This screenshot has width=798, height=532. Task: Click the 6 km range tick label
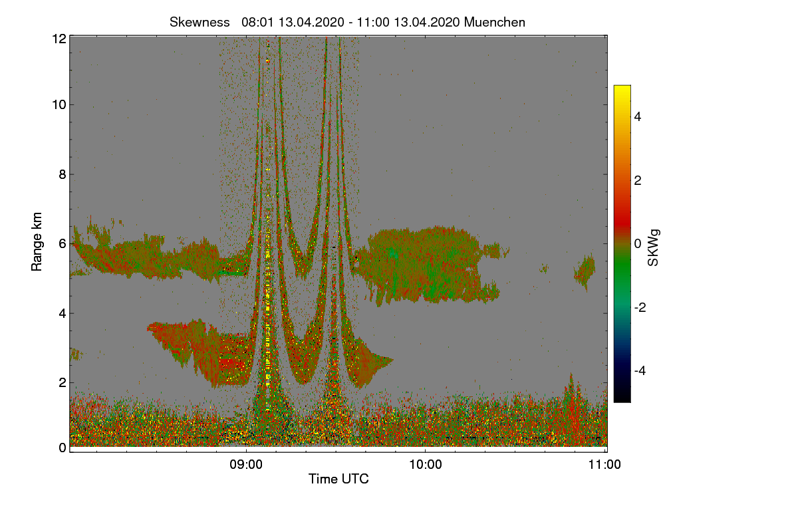(62, 243)
